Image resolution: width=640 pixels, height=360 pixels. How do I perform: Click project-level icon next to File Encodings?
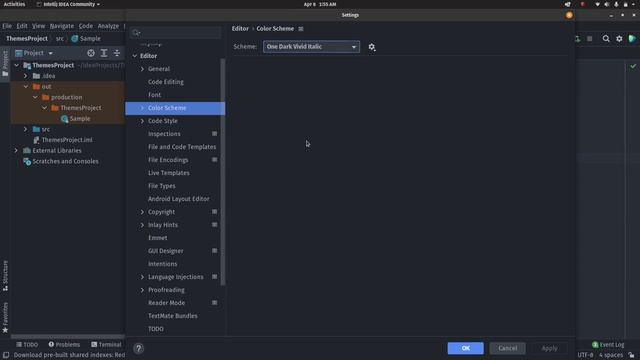[x=214, y=160]
